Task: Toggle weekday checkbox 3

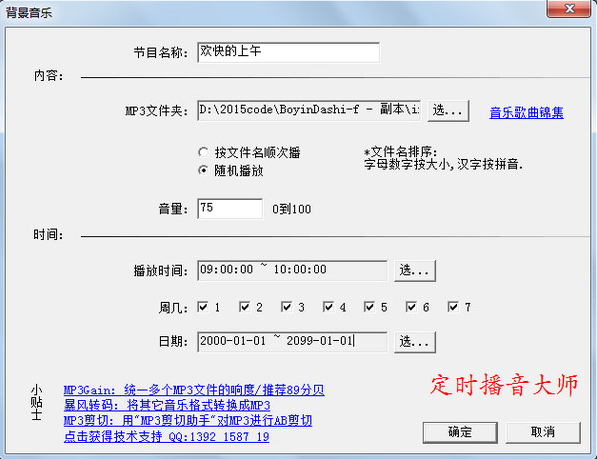Action: click(286, 307)
